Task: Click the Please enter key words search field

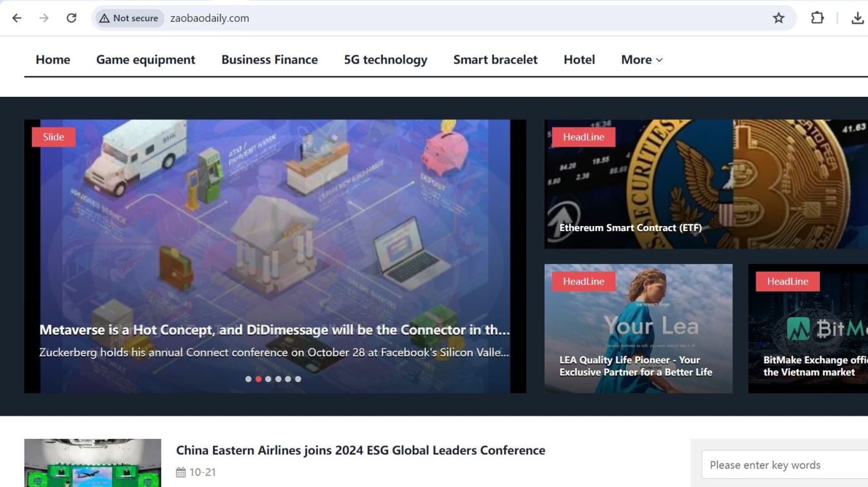Action: click(x=785, y=465)
